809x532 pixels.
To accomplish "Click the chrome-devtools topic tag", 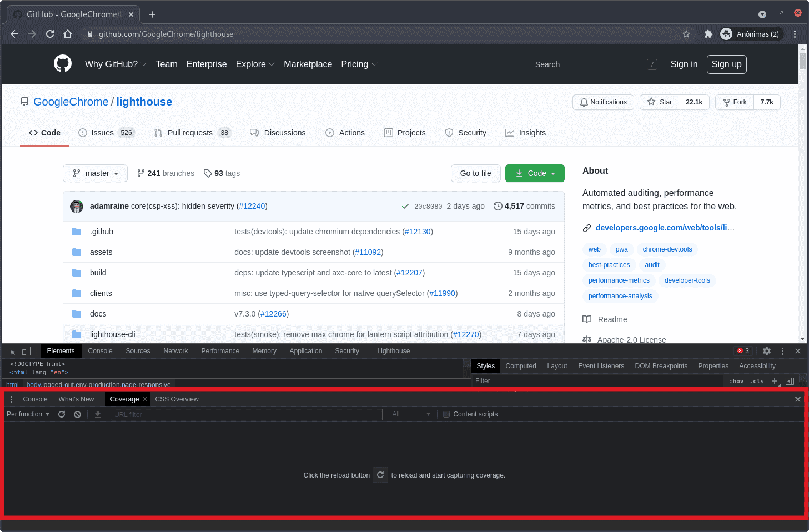I will point(667,249).
